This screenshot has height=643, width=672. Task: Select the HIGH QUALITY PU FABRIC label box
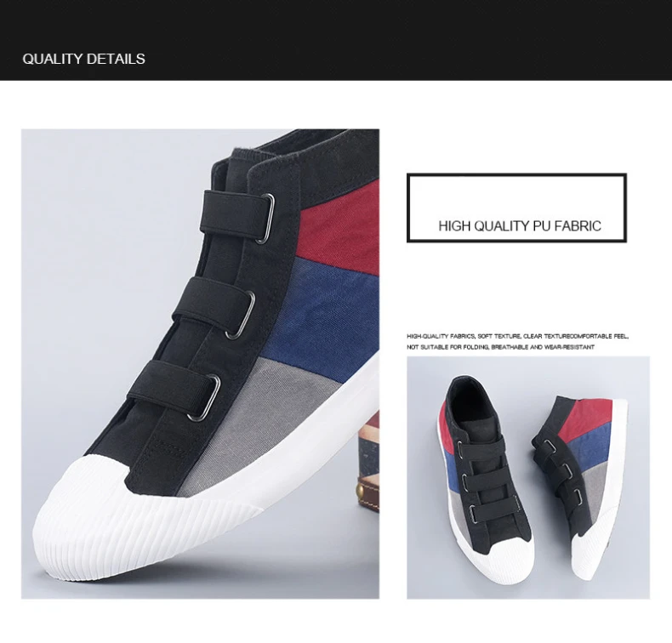point(516,208)
